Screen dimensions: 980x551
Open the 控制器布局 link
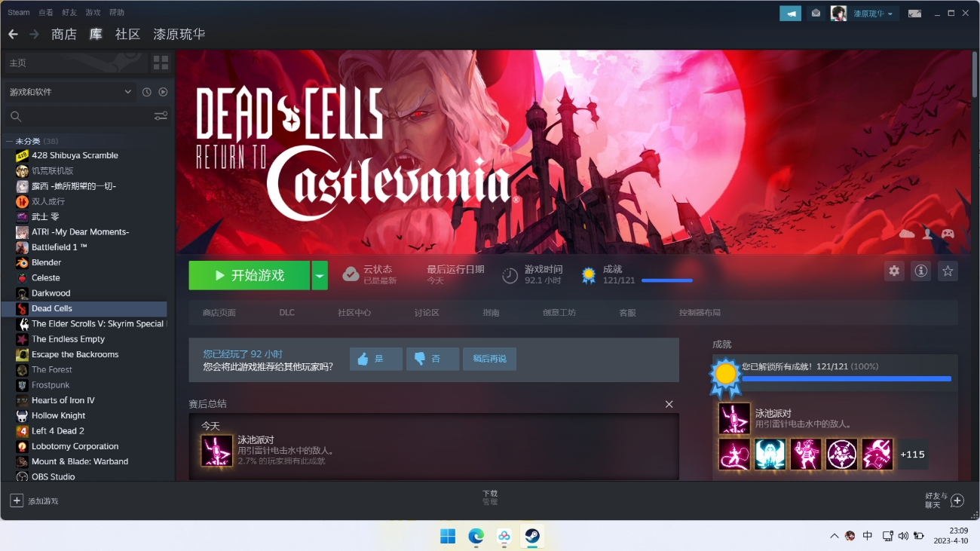[x=700, y=312]
